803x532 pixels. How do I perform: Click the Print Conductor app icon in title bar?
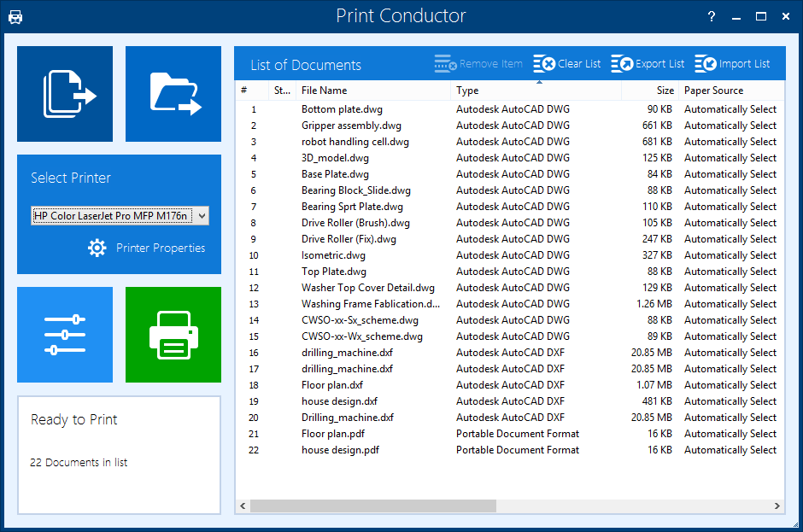tap(15, 17)
